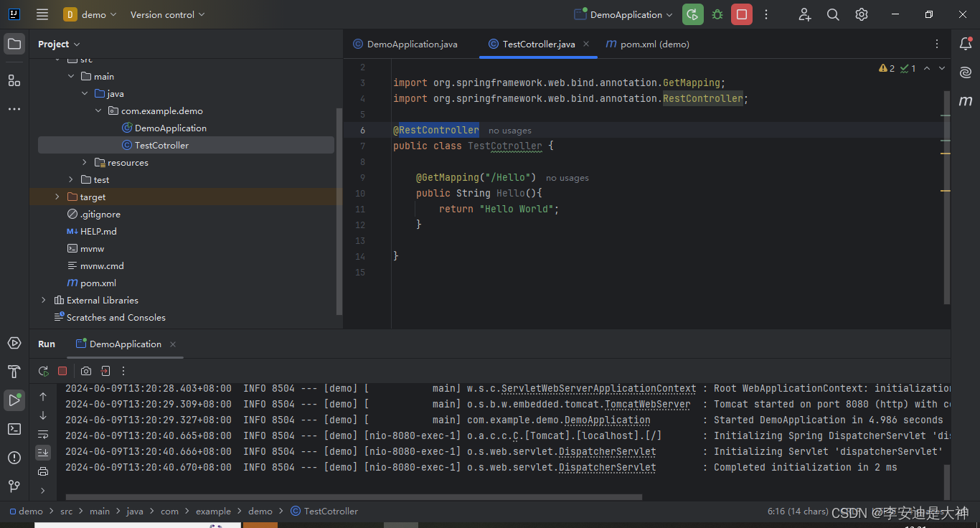This screenshot has height=528, width=980.
Task: Click the 'no usages' hint after @RestController
Action: [x=510, y=131]
